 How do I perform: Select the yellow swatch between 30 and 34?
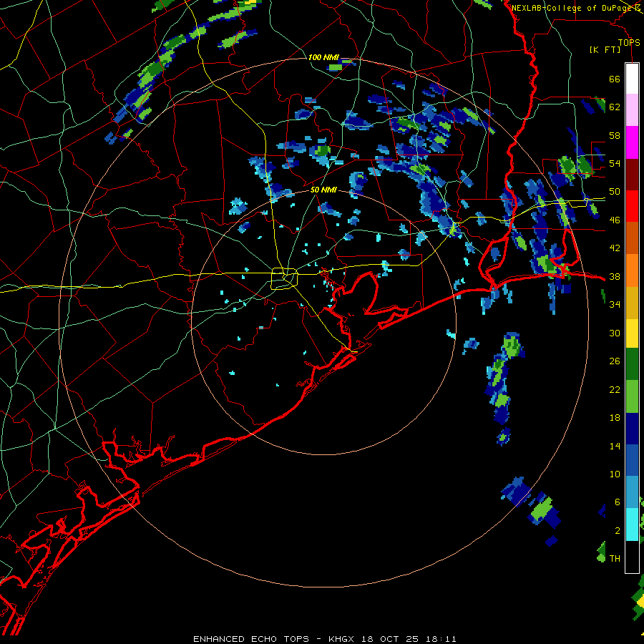pyautogui.click(x=632, y=333)
